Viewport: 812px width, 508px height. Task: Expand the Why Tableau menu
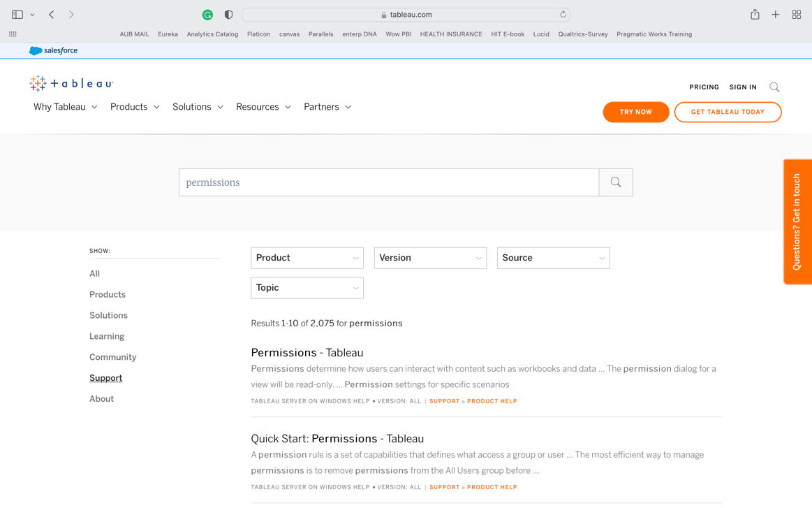(65, 107)
